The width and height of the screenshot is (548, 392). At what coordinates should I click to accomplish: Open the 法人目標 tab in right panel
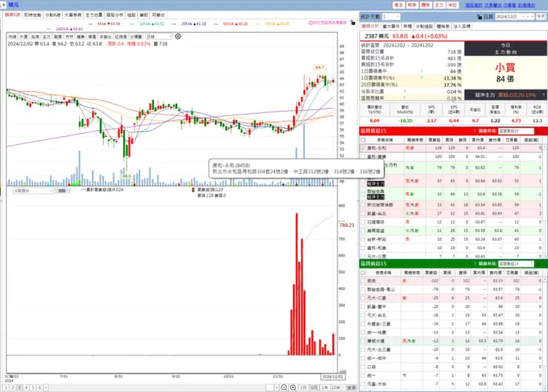tap(461, 26)
